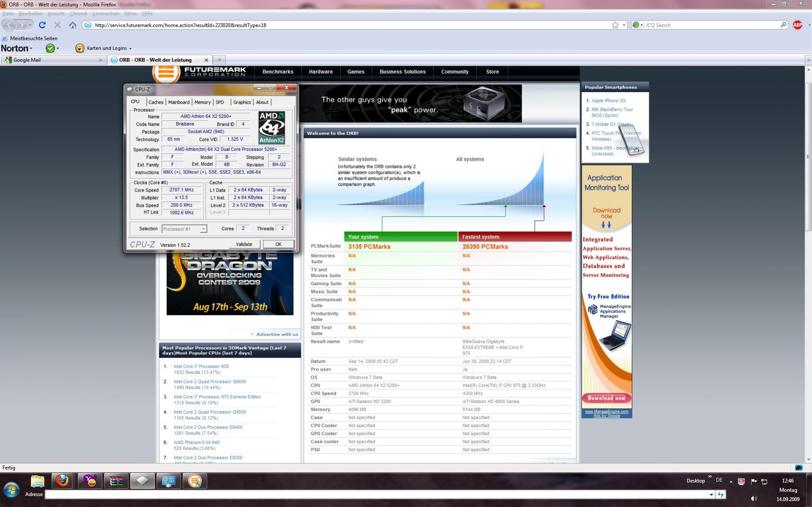Open Windows Explorer from the taskbar
This screenshot has width=812, height=507.
point(38,481)
